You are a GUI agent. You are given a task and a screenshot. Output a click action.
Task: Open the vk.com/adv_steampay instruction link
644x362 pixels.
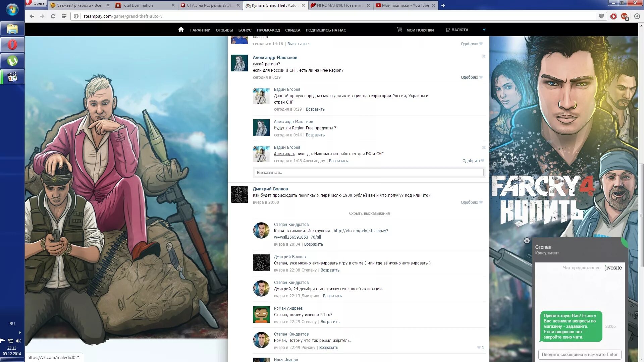pos(361,231)
